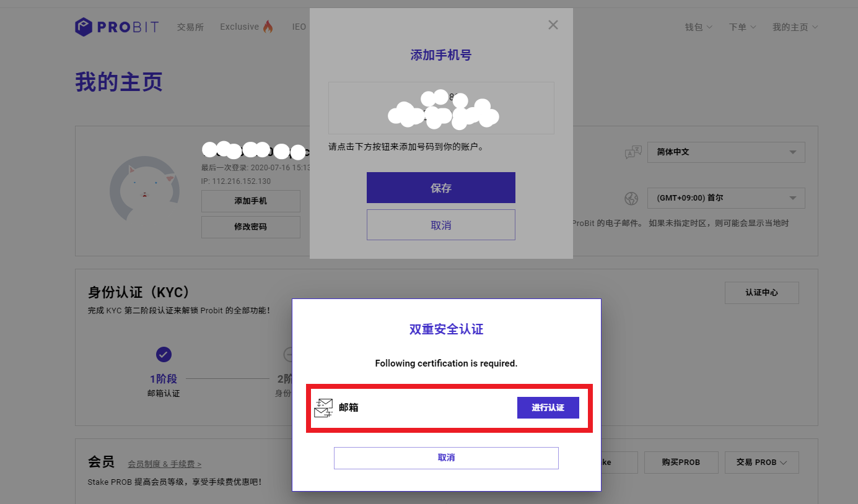
Task: Open the 简体中文 language dropdown
Action: pyautogui.click(x=725, y=152)
